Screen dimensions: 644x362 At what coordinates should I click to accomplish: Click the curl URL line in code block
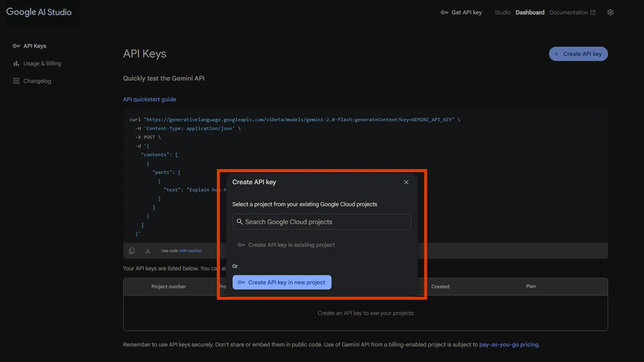[x=295, y=120]
